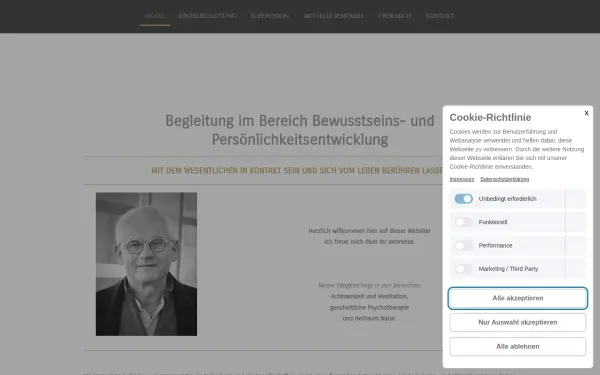
Task: Toggle the Unbedingt erforderlich switch
Action: click(x=463, y=199)
